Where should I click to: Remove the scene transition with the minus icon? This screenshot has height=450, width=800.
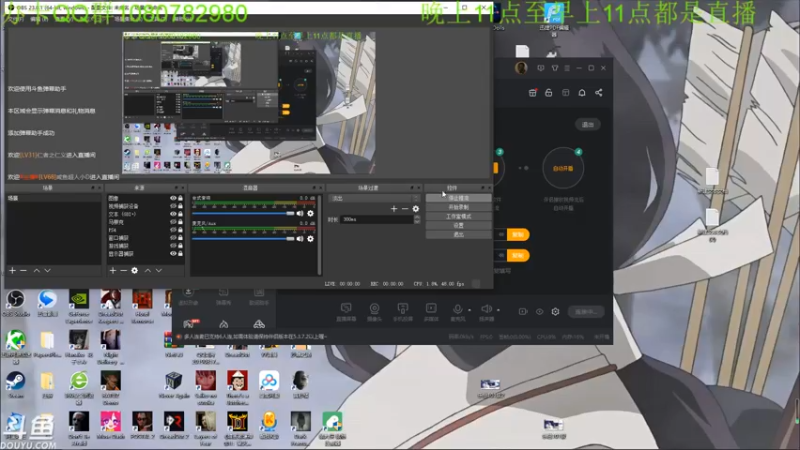point(405,209)
